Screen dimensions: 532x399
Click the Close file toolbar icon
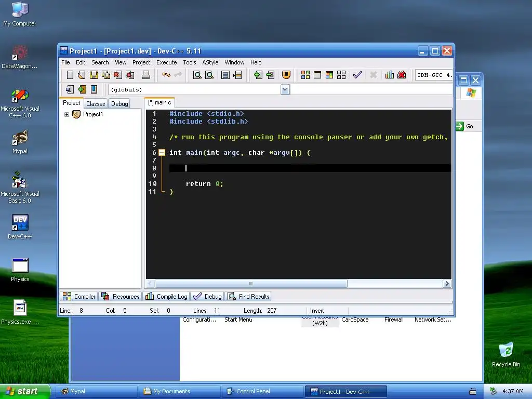pos(118,75)
